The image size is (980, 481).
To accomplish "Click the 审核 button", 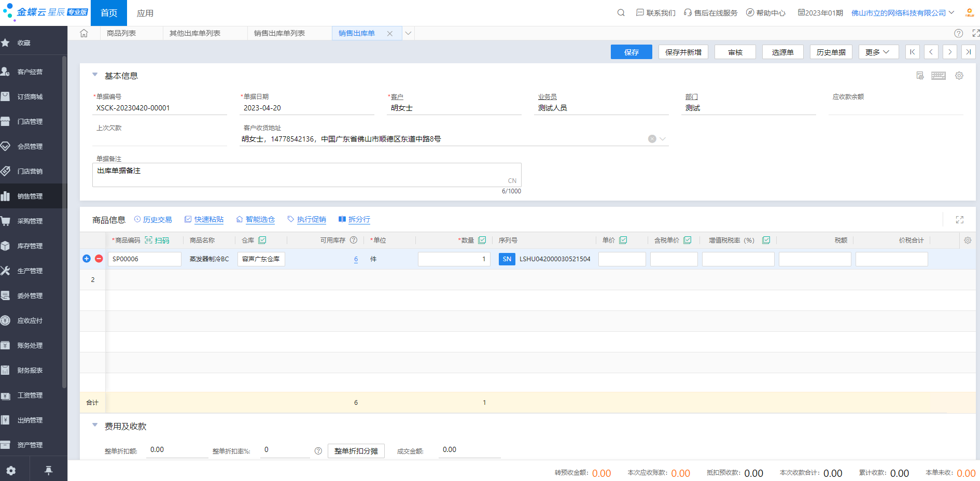I will pos(735,52).
